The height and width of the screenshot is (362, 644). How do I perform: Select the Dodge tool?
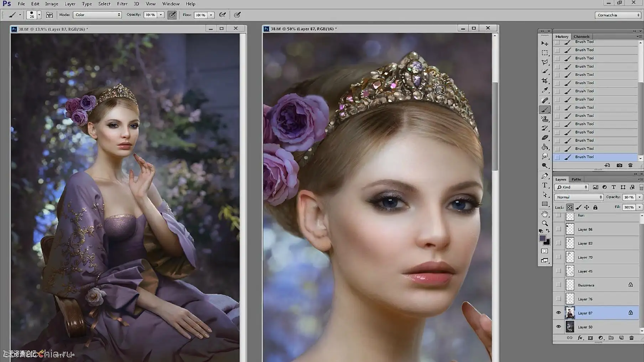pyautogui.click(x=545, y=166)
